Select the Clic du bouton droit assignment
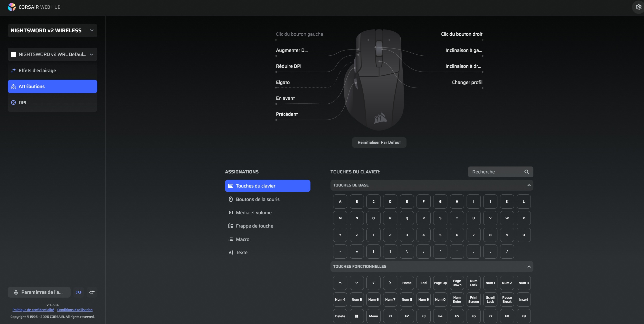 [x=462, y=34]
